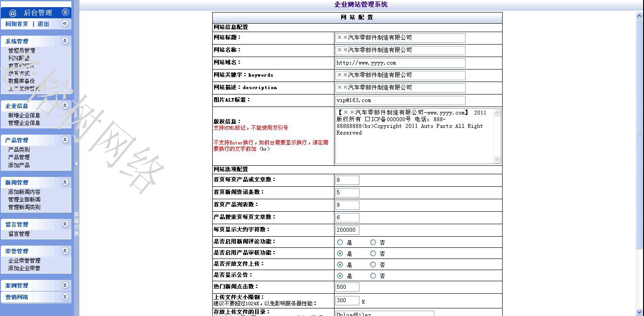Screen dimensions: 644x316
Task: Click the 首页新闻资讯条数 input field
Action: (347, 193)
